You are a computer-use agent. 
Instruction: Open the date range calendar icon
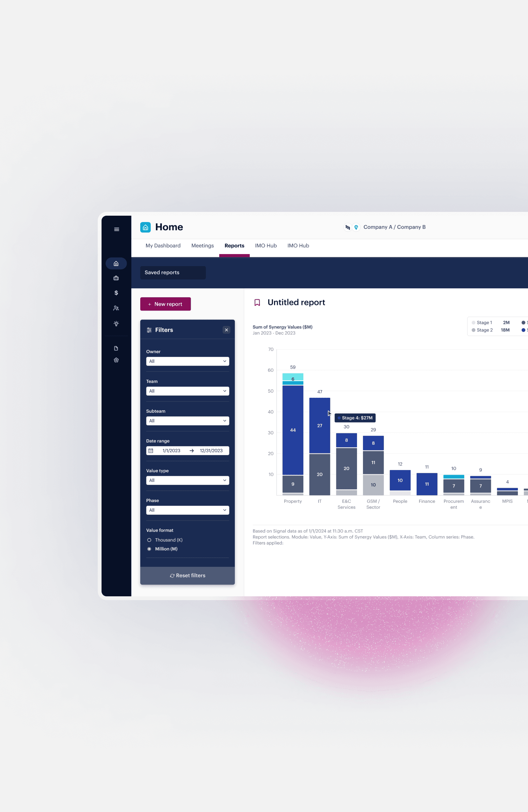pos(150,451)
